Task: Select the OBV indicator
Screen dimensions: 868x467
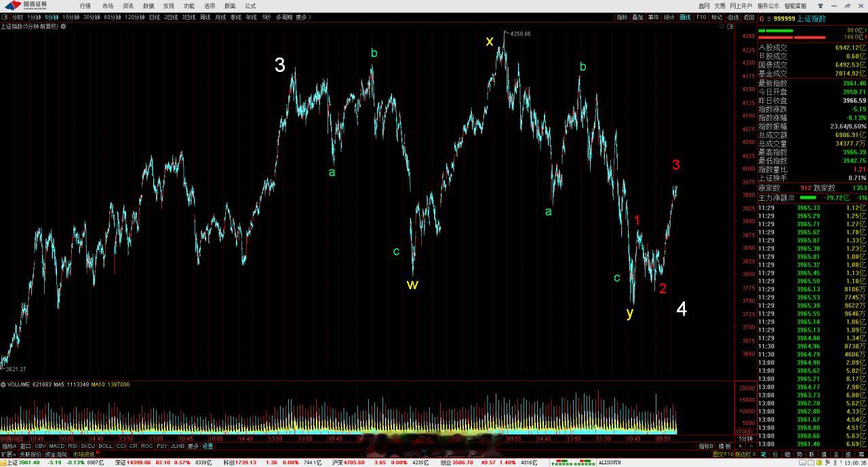Action: [40, 446]
